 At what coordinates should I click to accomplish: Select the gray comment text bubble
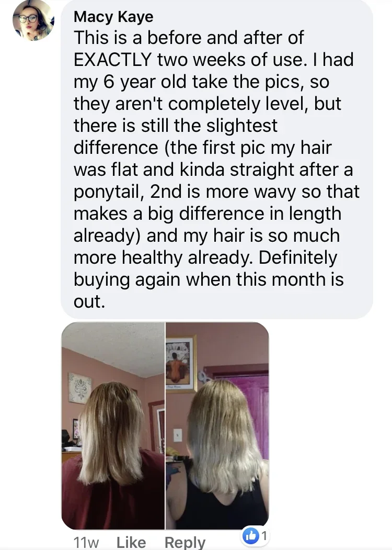[217, 160]
